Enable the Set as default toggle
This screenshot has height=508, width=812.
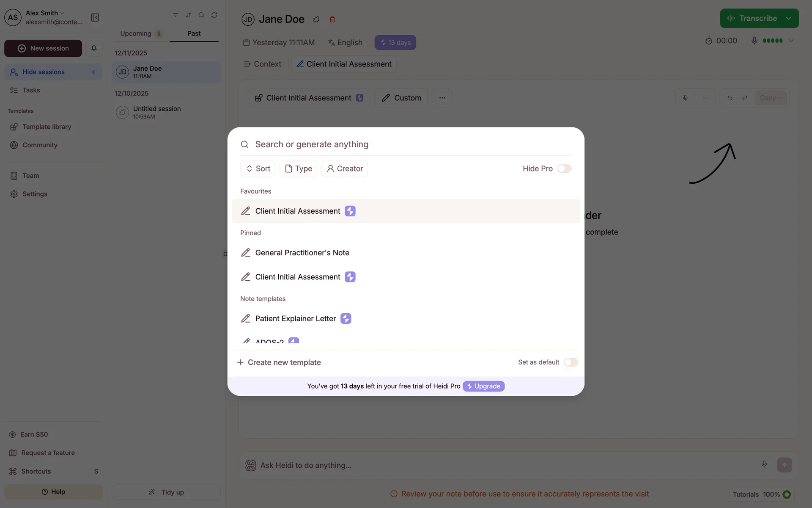pos(571,362)
